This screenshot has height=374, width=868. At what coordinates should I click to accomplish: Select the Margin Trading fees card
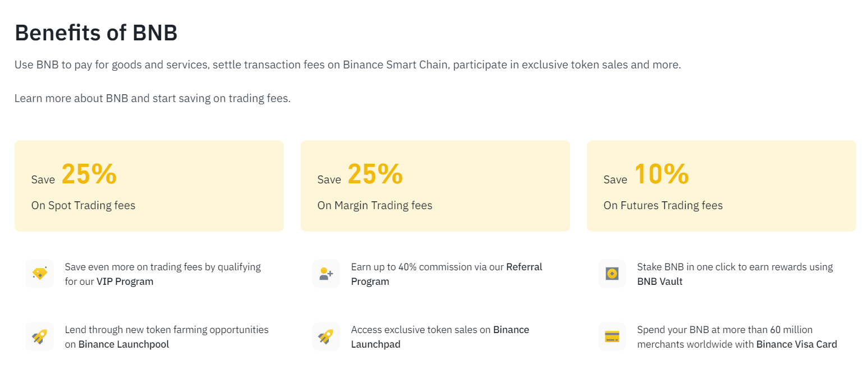click(x=435, y=186)
